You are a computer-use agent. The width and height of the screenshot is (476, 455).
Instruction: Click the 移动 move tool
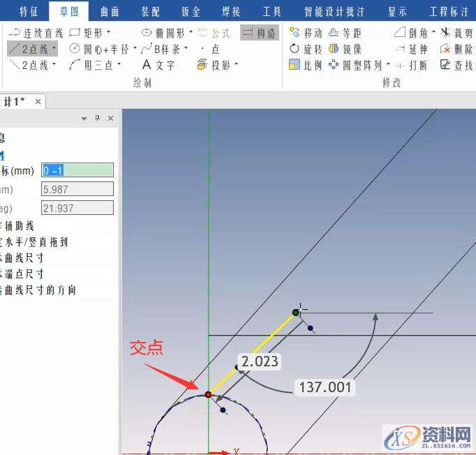pos(306,33)
